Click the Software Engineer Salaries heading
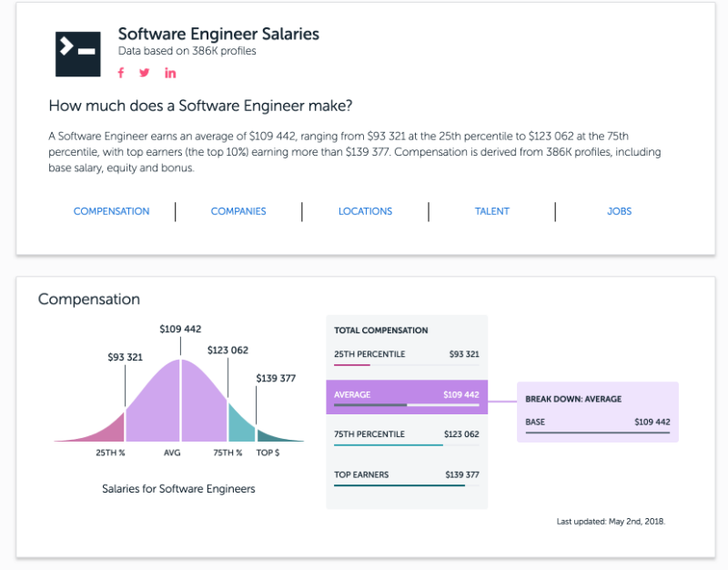The width and height of the screenshot is (728, 570). (218, 35)
